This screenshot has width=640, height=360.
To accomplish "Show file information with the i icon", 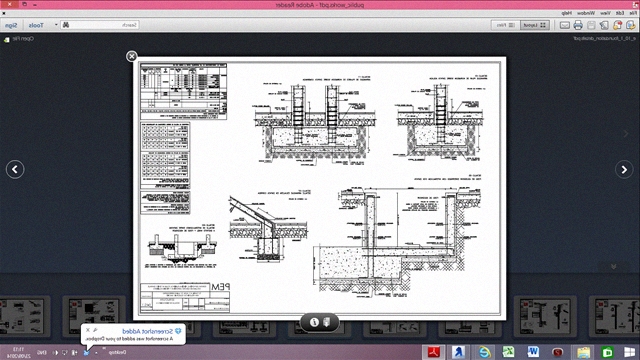I will 314,322.
